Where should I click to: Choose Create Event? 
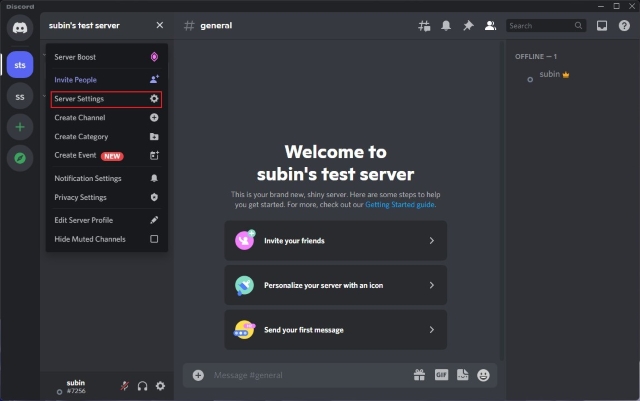pos(107,155)
